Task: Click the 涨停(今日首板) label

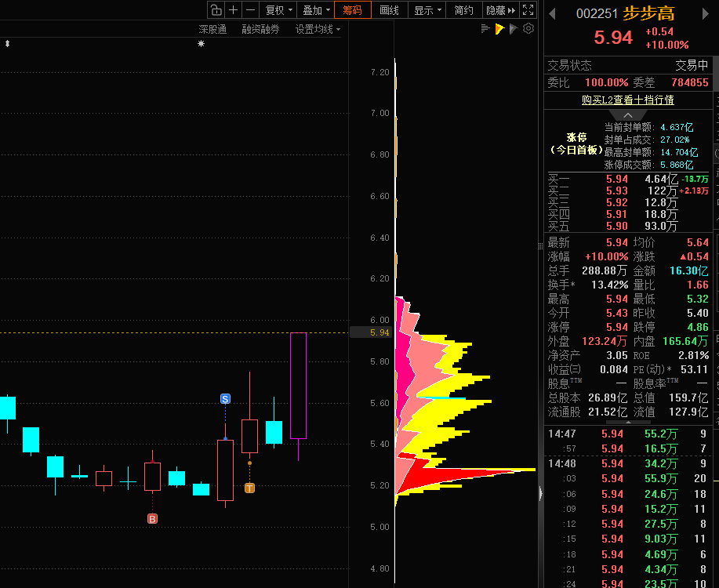Action: [x=576, y=143]
